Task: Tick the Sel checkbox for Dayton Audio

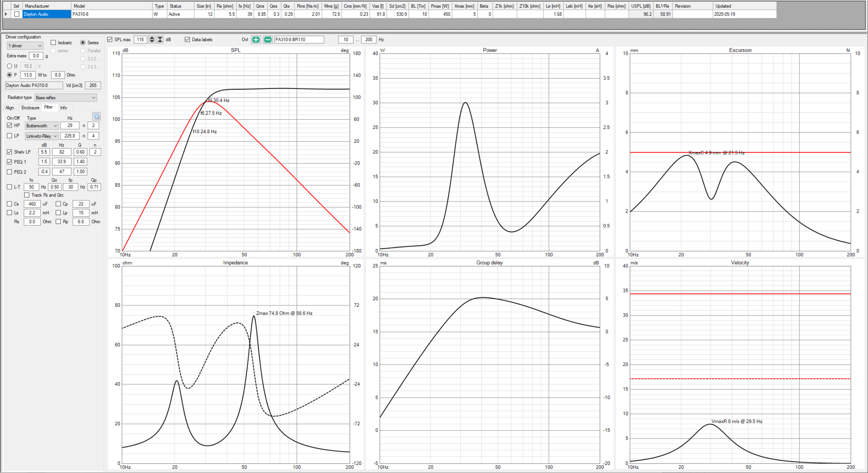Action: (17, 14)
